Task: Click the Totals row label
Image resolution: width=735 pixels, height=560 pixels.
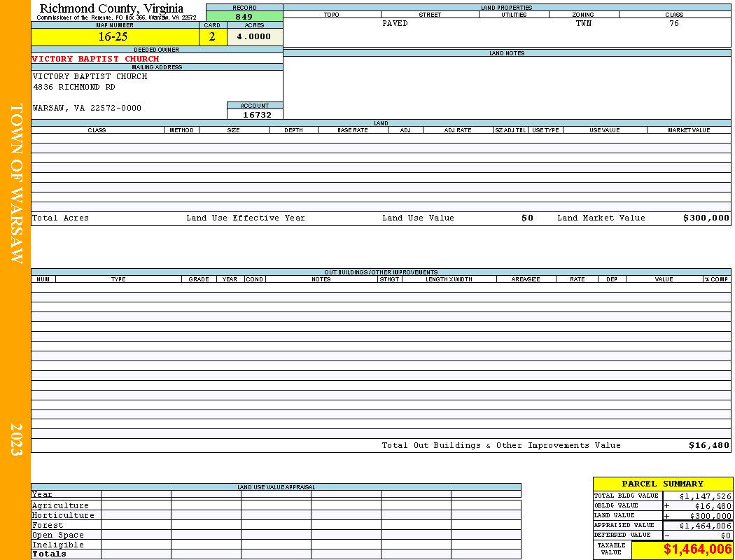Action: [x=49, y=554]
